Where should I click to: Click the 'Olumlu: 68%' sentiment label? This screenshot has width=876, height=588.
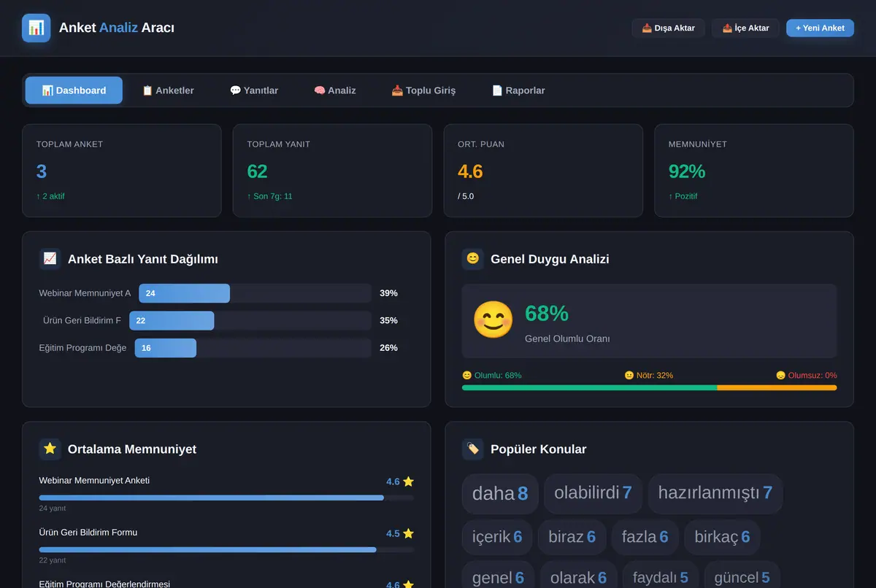(492, 376)
